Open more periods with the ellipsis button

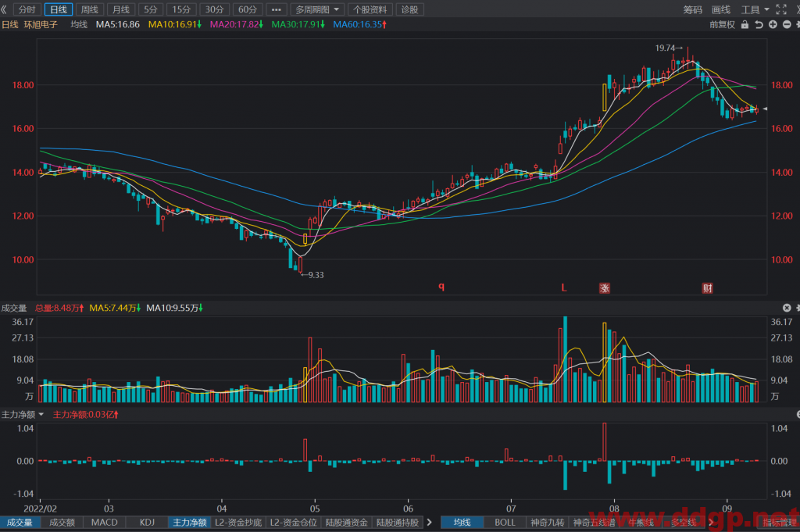tap(276, 9)
